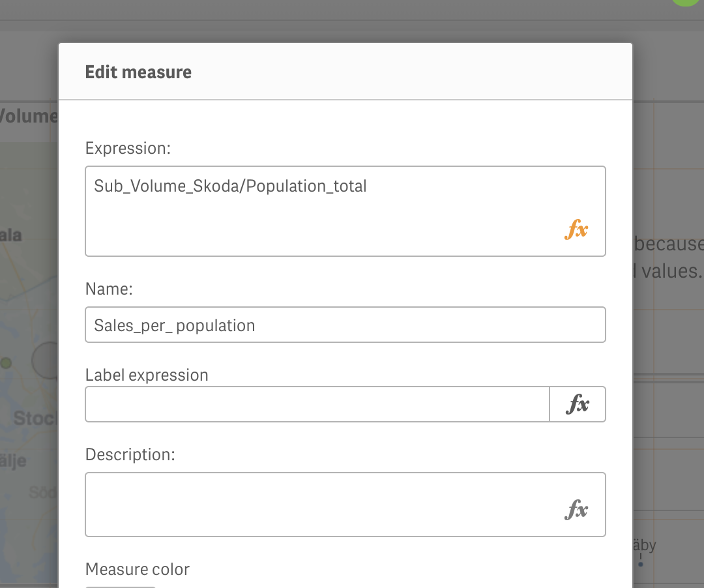Click the dimmed Volume chart tab behind dialog

pyautogui.click(x=29, y=115)
